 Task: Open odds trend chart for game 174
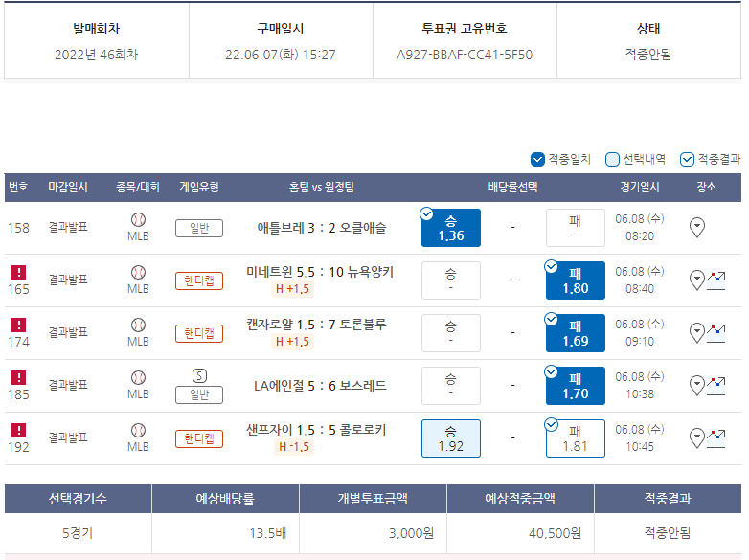tap(716, 333)
